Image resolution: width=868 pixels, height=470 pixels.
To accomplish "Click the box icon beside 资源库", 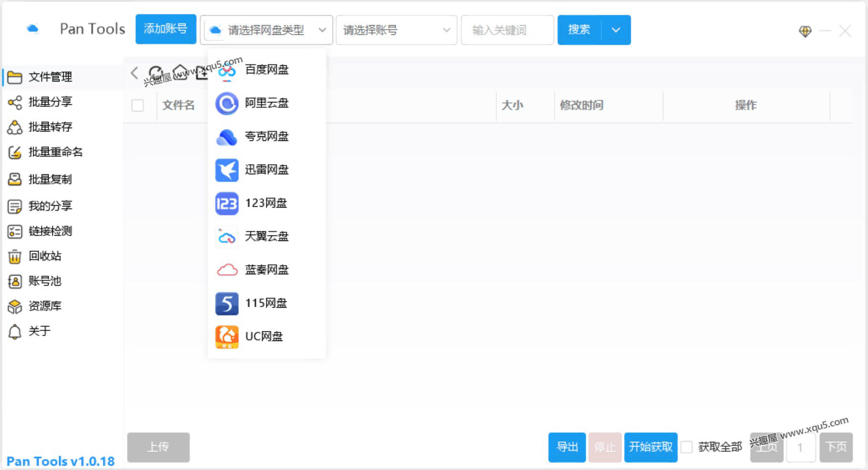I will coord(15,306).
